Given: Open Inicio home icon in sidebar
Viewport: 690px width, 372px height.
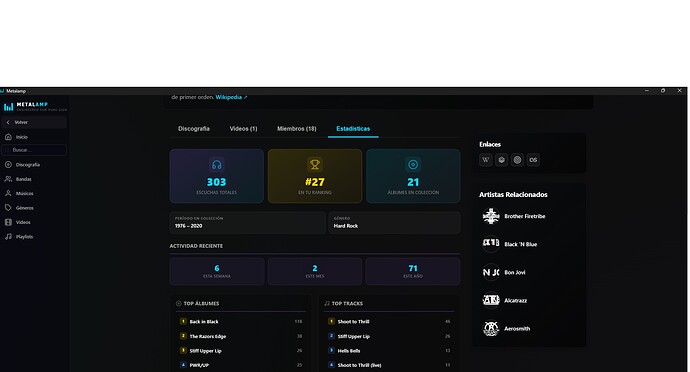Looking at the screenshot, I should click(x=8, y=137).
